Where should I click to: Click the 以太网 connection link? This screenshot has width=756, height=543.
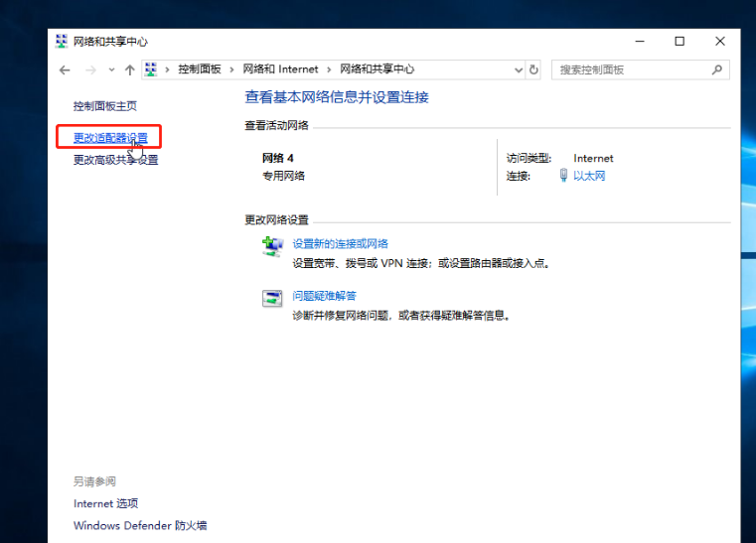[589, 176]
